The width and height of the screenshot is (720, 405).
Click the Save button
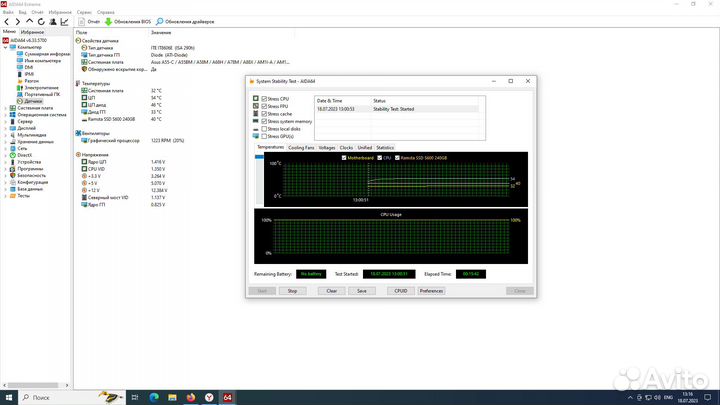pos(362,291)
